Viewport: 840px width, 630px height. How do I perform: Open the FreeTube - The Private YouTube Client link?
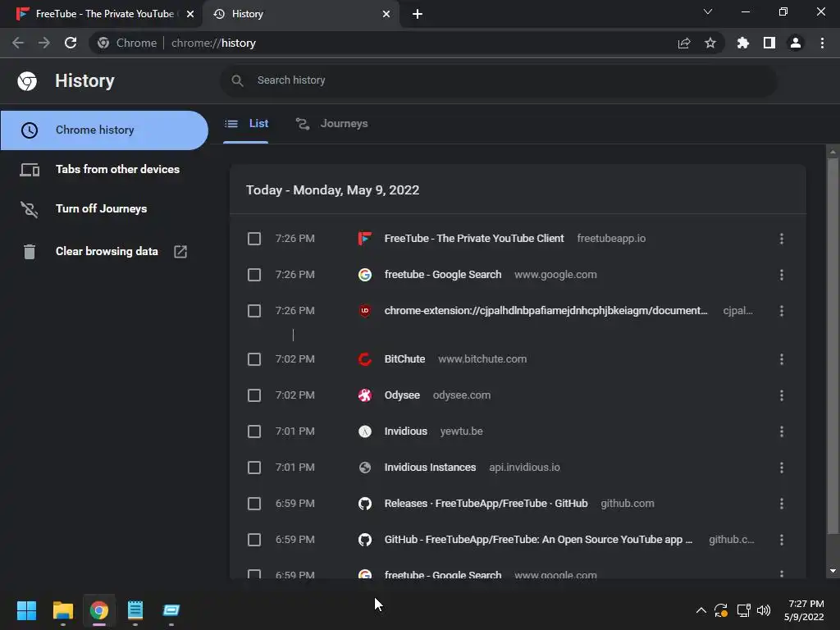pyautogui.click(x=474, y=239)
